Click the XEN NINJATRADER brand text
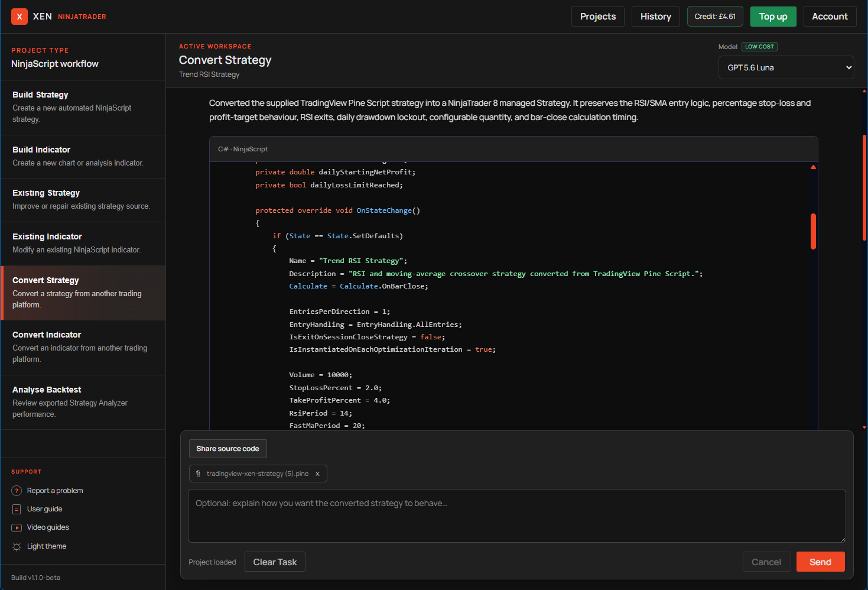 [70, 17]
